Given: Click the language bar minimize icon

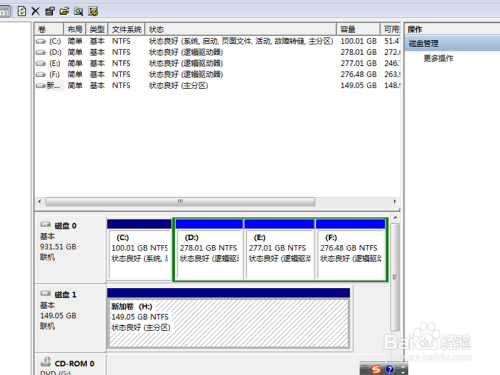Looking at the screenshot, I should click(403, 366).
